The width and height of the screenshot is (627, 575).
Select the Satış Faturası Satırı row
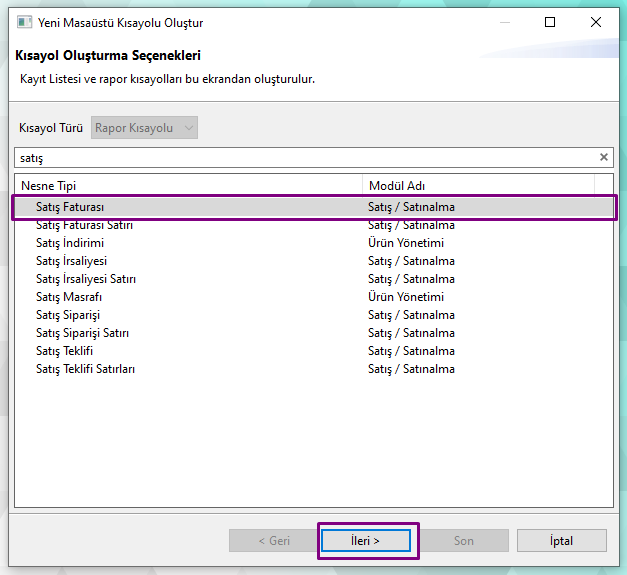coord(84,225)
